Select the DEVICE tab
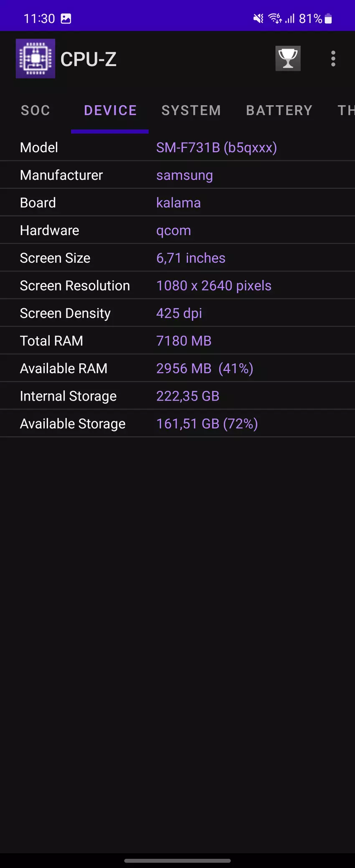 tap(110, 110)
